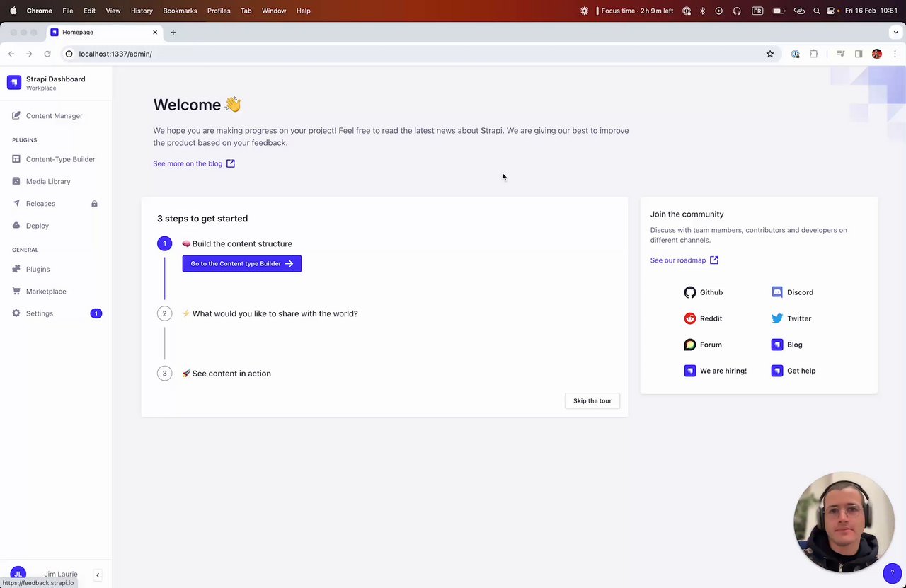Click the address bar showing localhost:1337/admin/
The height and width of the screenshot is (588, 906).
420,54
